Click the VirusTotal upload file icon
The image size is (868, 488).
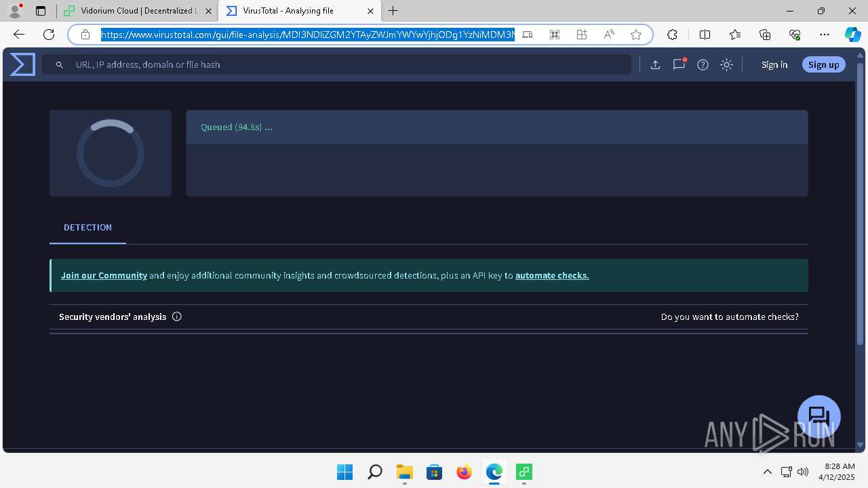tap(655, 64)
